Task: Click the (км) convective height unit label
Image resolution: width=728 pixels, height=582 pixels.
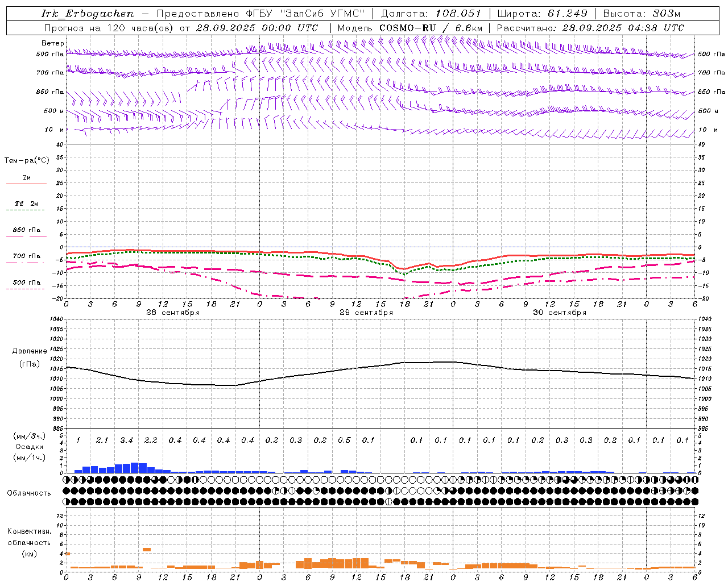Action: pyautogui.click(x=29, y=554)
